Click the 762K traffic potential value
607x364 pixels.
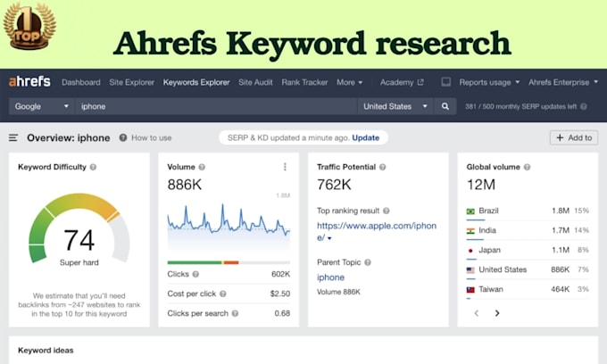pyautogui.click(x=334, y=185)
